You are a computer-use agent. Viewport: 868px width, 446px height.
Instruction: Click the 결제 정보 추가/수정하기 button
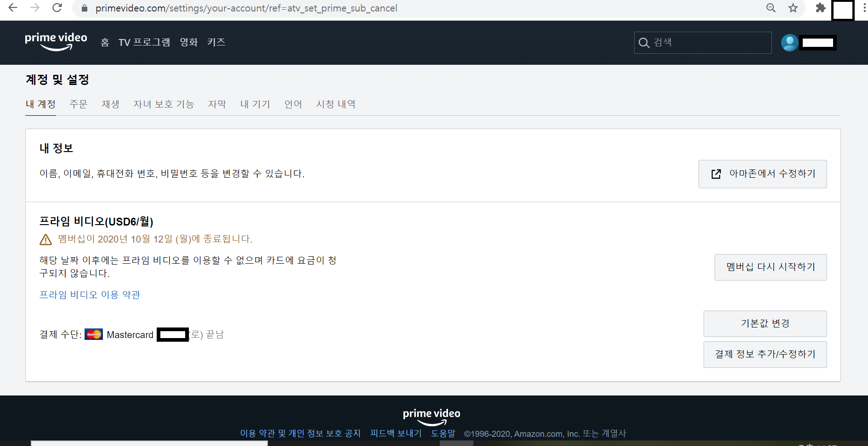(765, 355)
